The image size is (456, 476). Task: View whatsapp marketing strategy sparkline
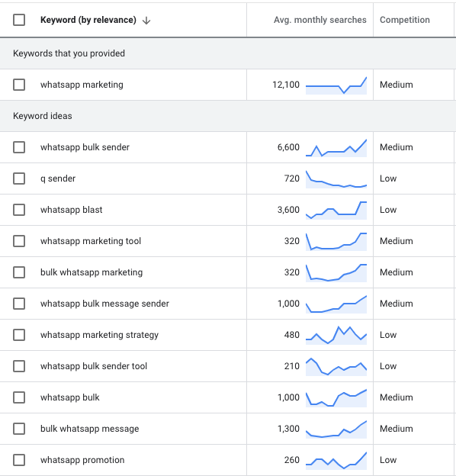click(336, 336)
